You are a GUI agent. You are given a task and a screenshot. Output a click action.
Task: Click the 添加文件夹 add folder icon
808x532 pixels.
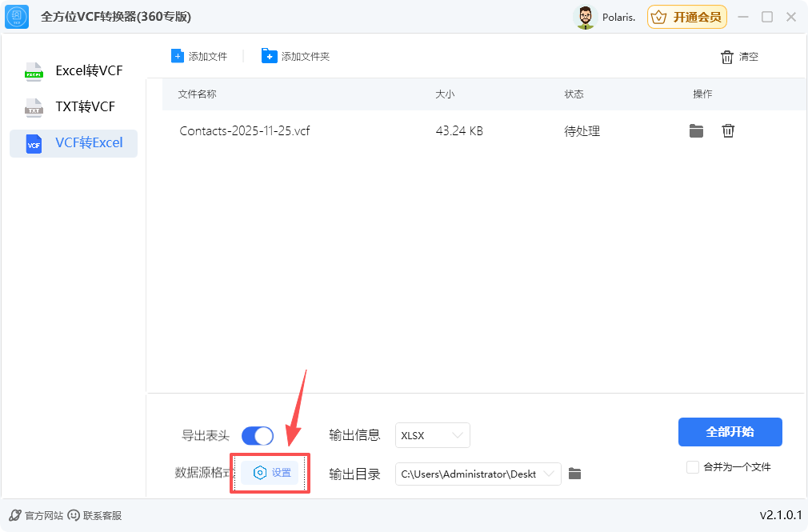point(269,55)
